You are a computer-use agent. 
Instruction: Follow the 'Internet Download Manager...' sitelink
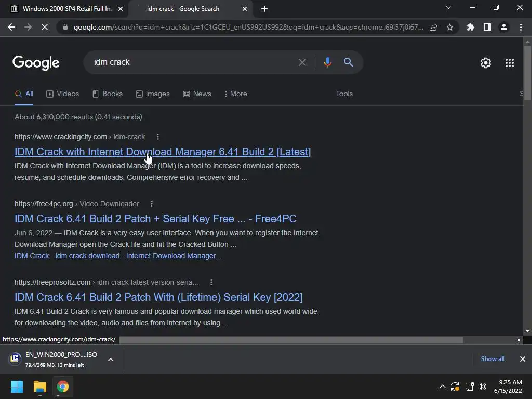[174, 256]
